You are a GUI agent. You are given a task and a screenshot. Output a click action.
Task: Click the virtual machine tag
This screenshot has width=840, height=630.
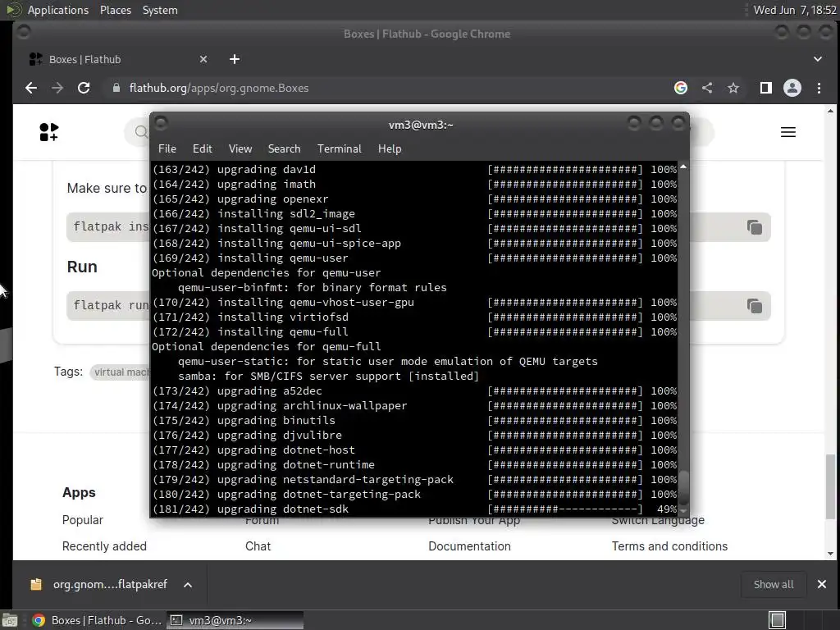click(x=121, y=372)
